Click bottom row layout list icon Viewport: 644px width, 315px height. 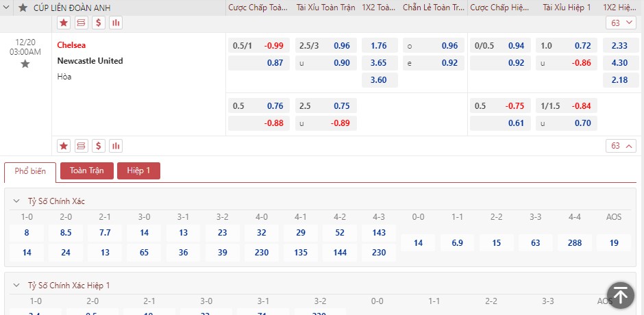tap(82, 146)
